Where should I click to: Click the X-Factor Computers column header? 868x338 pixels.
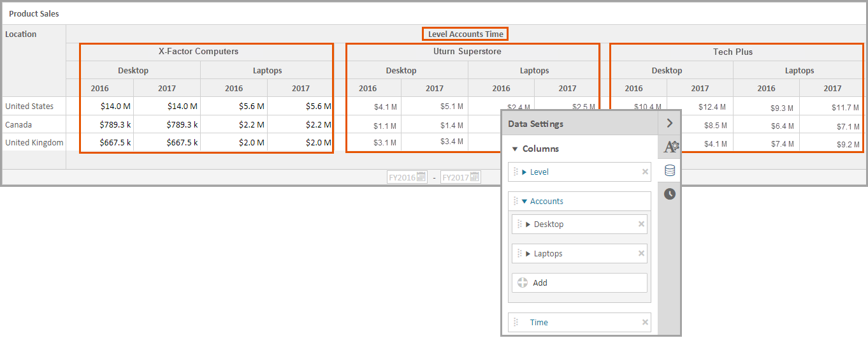click(198, 52)
